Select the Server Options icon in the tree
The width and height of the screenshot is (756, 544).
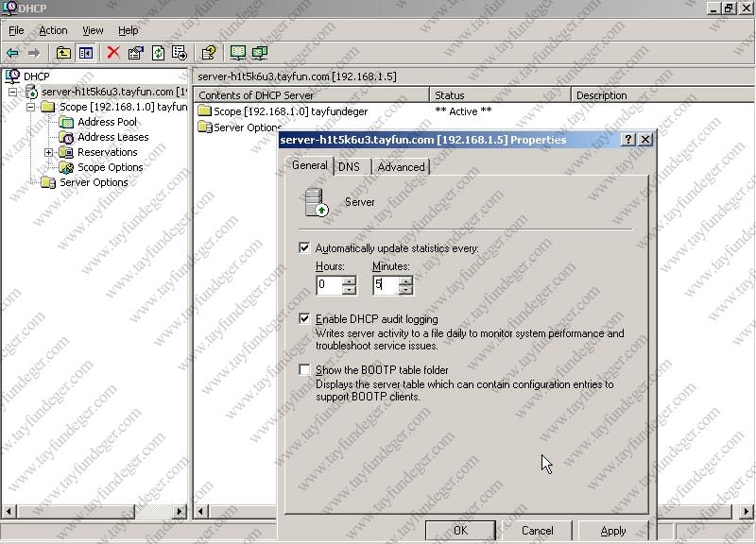click(x=48, y=182)
